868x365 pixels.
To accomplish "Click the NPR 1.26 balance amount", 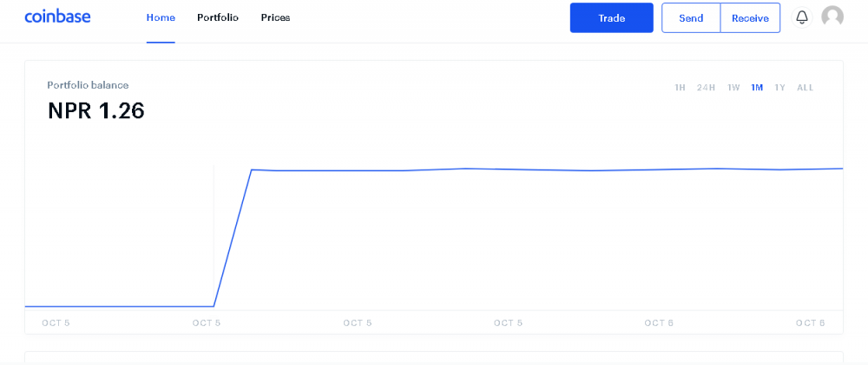I will point(95,111).
